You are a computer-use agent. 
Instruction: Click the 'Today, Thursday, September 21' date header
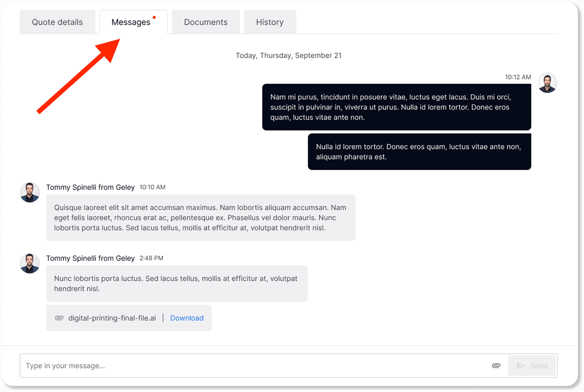pos(288,56)
